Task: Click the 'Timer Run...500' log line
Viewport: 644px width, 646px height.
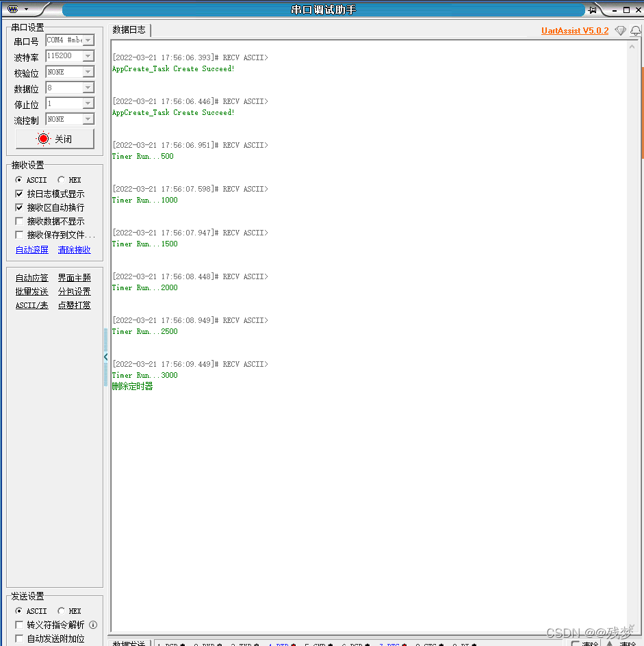Action: click(143, 156)
